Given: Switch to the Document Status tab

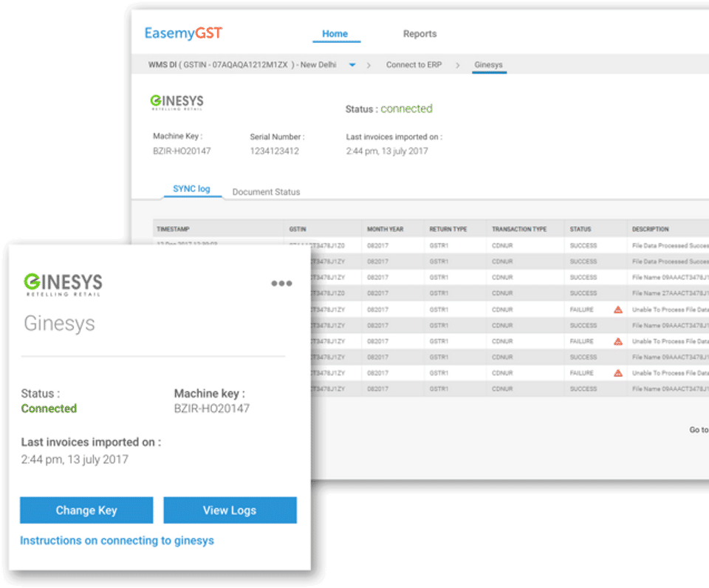Looking at the screenshot, I should [x=267, y=192].
